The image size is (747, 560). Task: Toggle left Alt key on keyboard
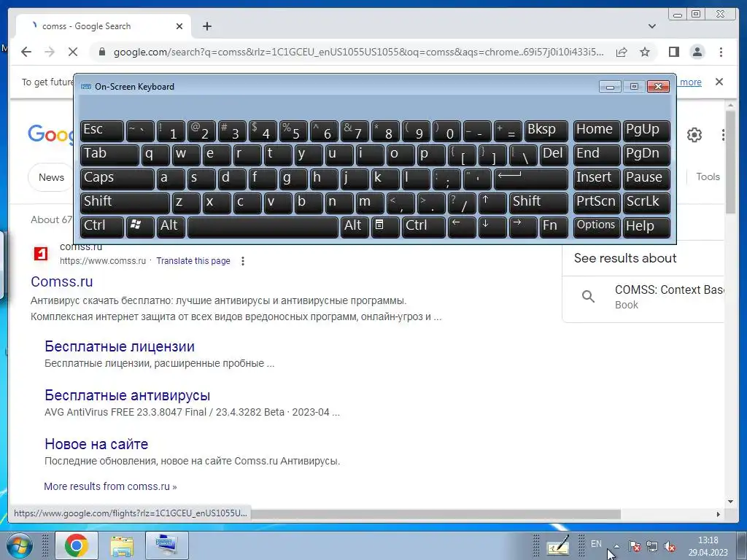171,227
